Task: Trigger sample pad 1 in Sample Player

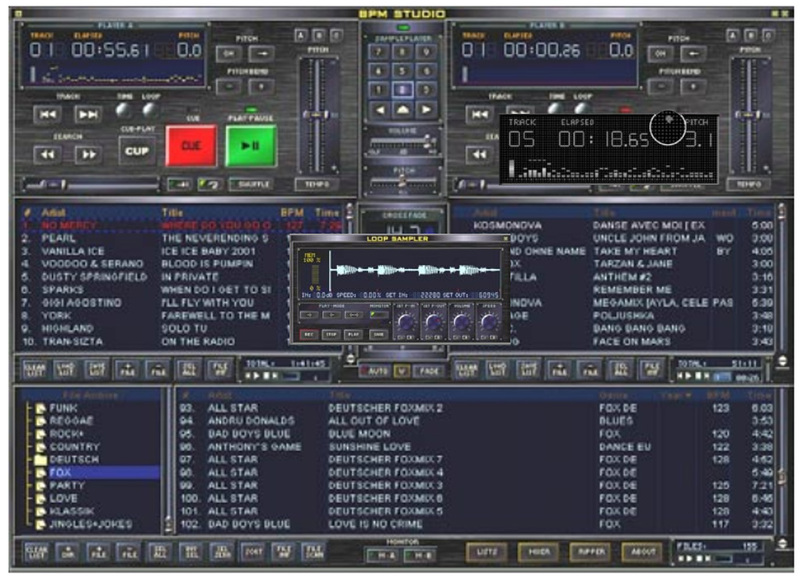Action: coord(379,90)
